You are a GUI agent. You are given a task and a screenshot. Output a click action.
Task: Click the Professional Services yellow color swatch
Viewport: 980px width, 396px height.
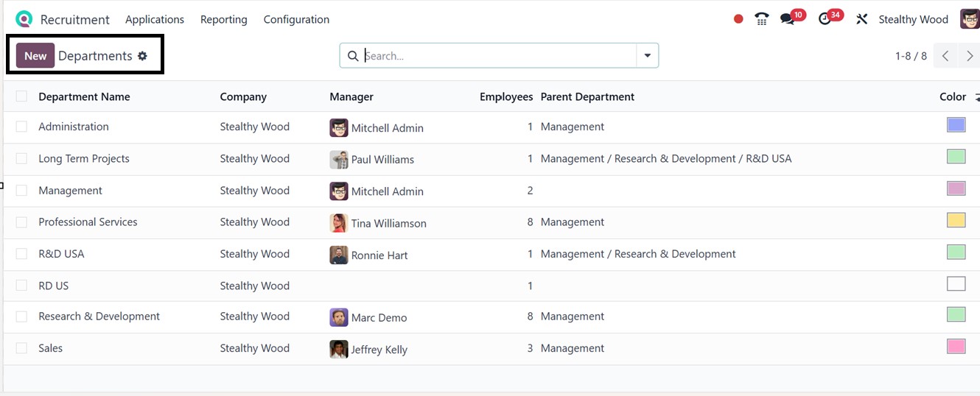(x=956, y=220)
